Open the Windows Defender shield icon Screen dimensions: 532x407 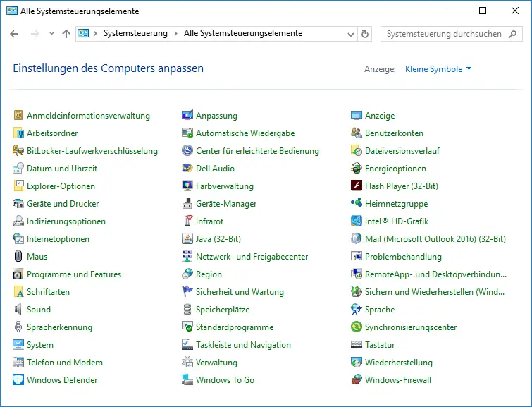pos(18,379)
